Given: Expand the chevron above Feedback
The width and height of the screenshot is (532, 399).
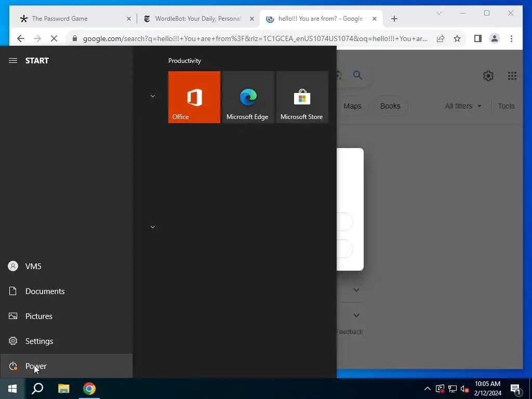Looking at the screenshot, I should pyautogui.click(x=356, y=315).
